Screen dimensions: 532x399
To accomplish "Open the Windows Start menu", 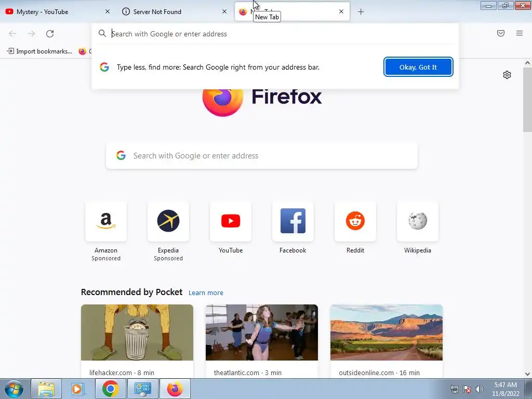I will (14, 389).
